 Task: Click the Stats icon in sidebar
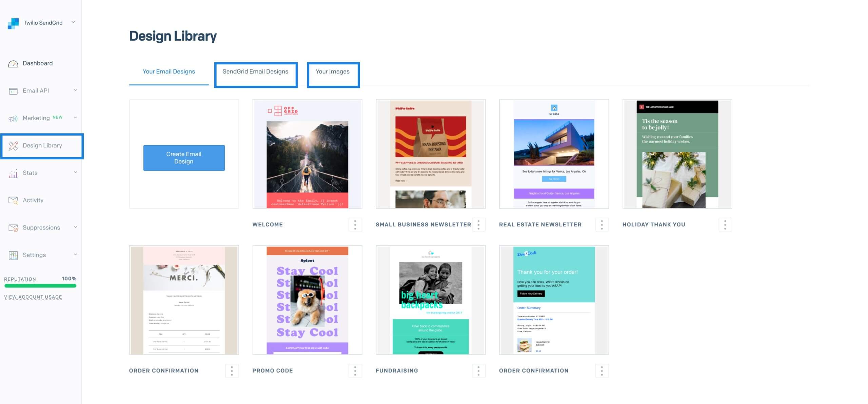tap(13, 173)
